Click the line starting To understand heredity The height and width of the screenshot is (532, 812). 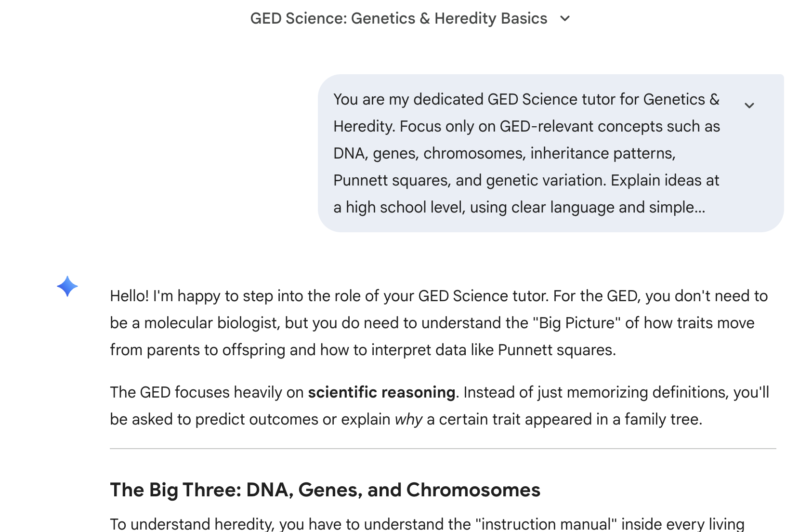(427, 524)
